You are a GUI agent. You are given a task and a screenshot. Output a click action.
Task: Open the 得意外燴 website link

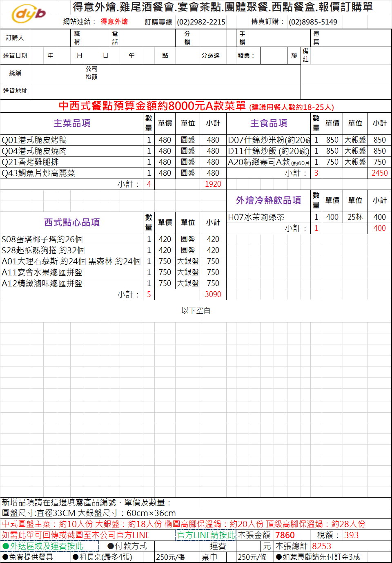tap(114, 22)
